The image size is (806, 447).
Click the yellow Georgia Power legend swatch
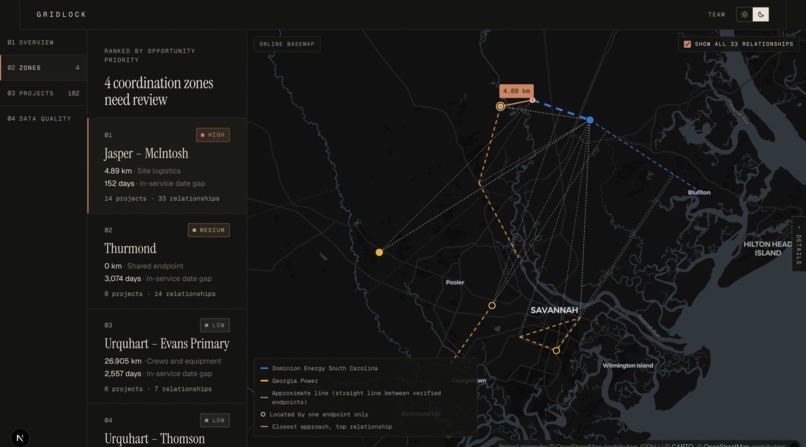coord(264,381)
